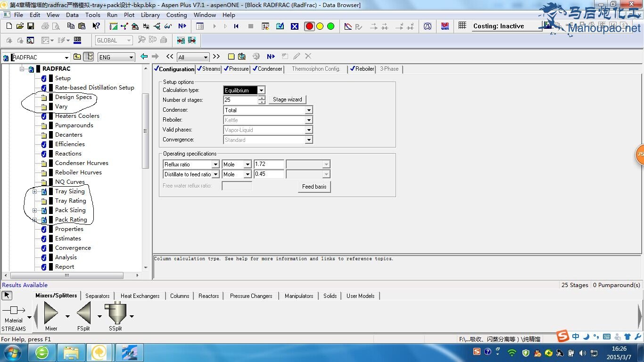Open the ENG units set dropdown
Screen dimensions: 644x362
(131, 57)
